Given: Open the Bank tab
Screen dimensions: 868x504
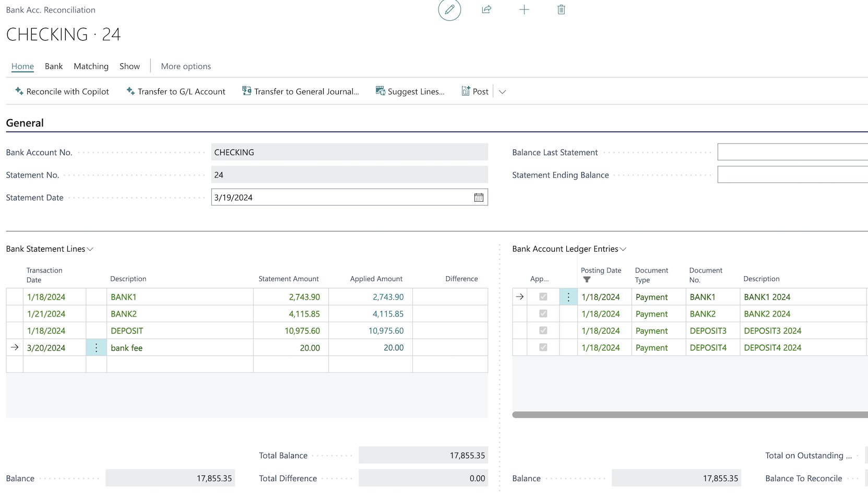Looking at the screenshot, I should 54,66.
